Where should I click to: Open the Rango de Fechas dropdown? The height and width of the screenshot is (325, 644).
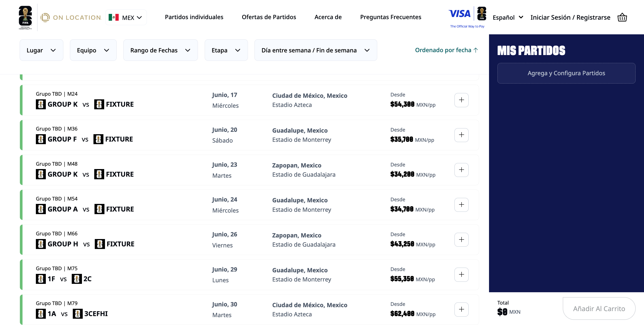[x=160, y=50]
